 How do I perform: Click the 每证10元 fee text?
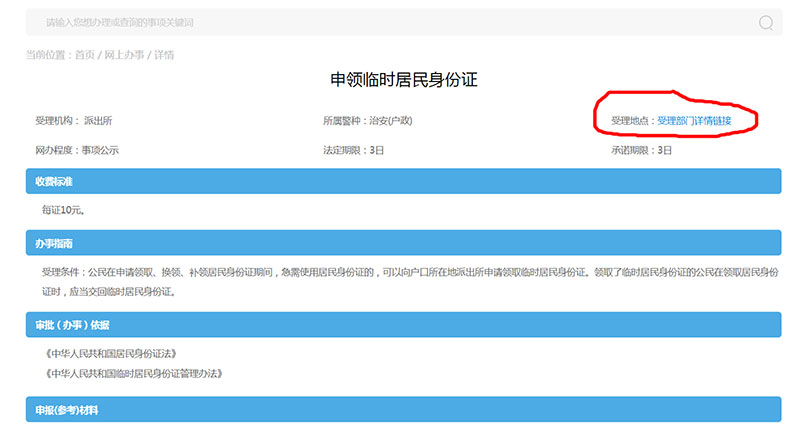(x=63, y=210)
